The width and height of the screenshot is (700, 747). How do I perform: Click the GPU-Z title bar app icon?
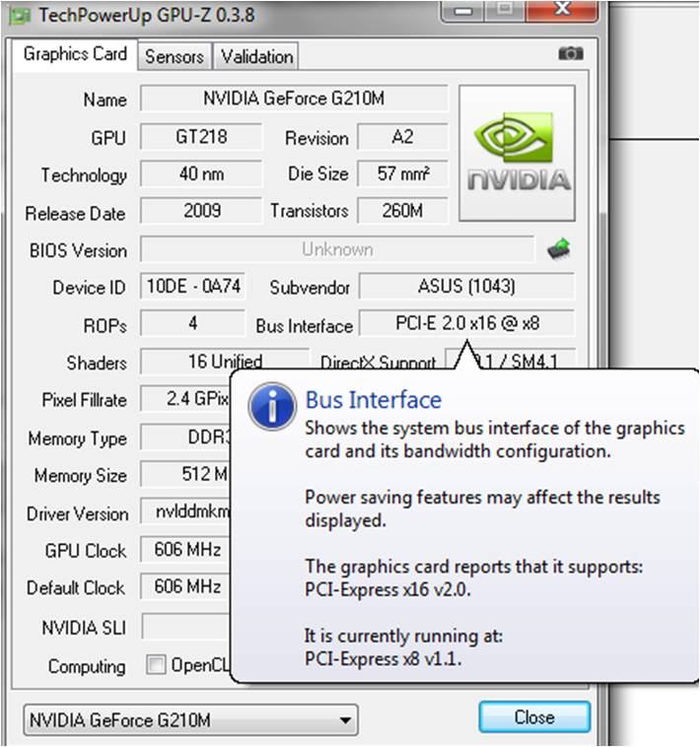pyautogui.click(x=20, y=16)
